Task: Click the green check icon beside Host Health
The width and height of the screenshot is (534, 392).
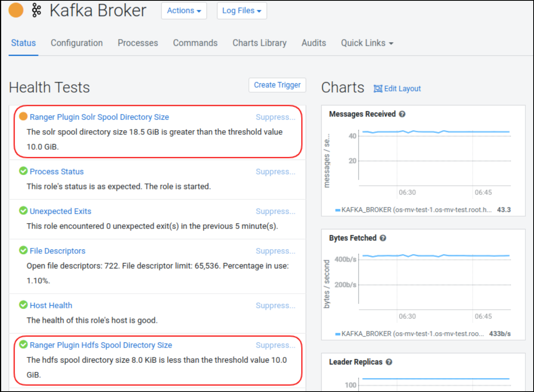Action: 23,305
